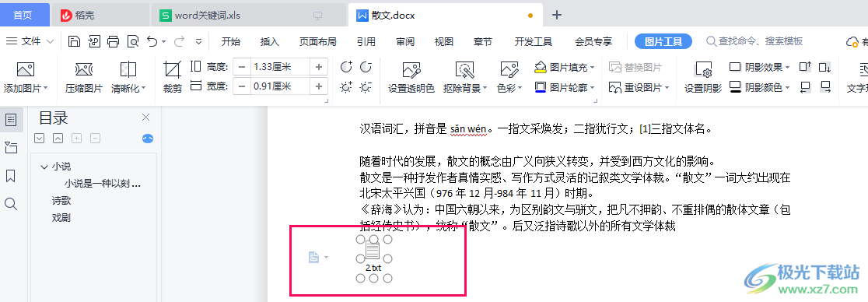This screenshot has width=868, height=302.
Task: Decrease height with minus stepper
Action: click(241, 67)
